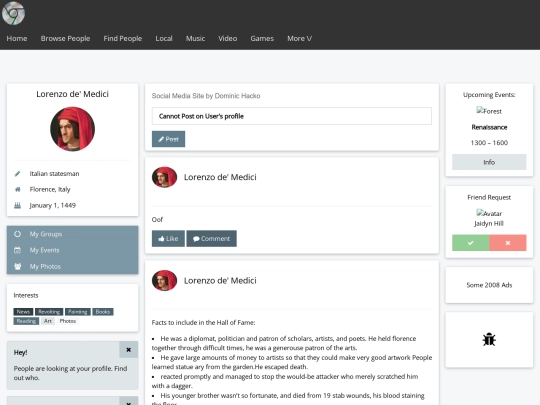Open the Music section
This screenshot has height=405, width=540.
195,39
